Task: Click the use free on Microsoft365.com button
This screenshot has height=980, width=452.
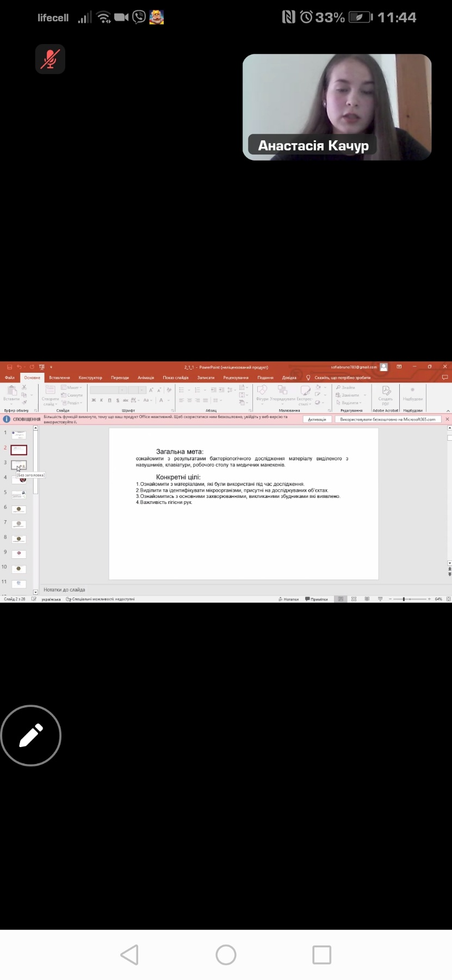Action: 387,420
